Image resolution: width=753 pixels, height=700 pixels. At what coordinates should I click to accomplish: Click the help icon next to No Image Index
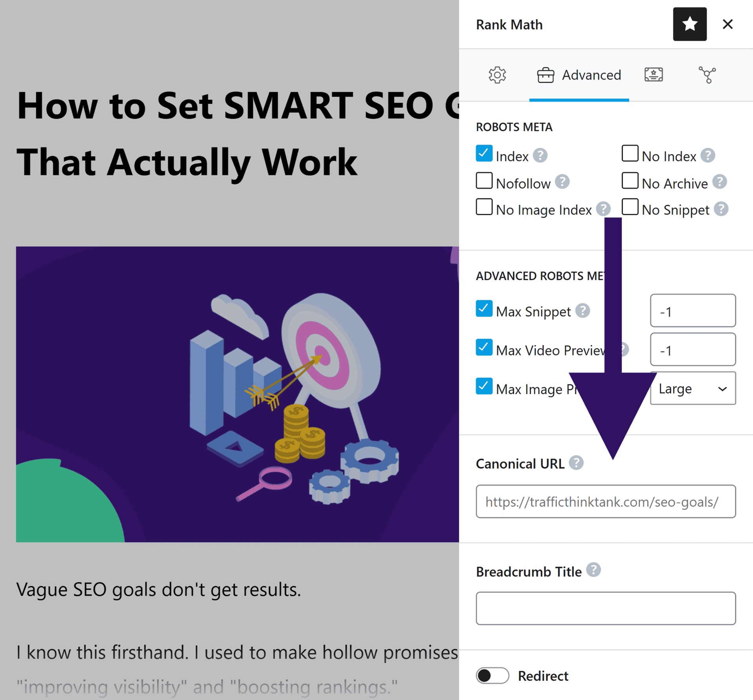coord(604,209)
